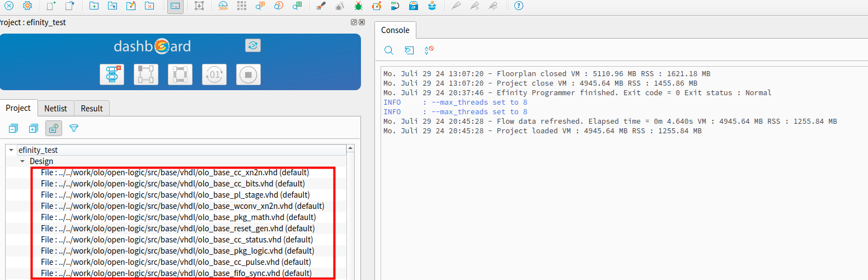The width and height of the screenshot is (868, 280).
Task: Click the magnifier with green list icon
Action: 297,6
